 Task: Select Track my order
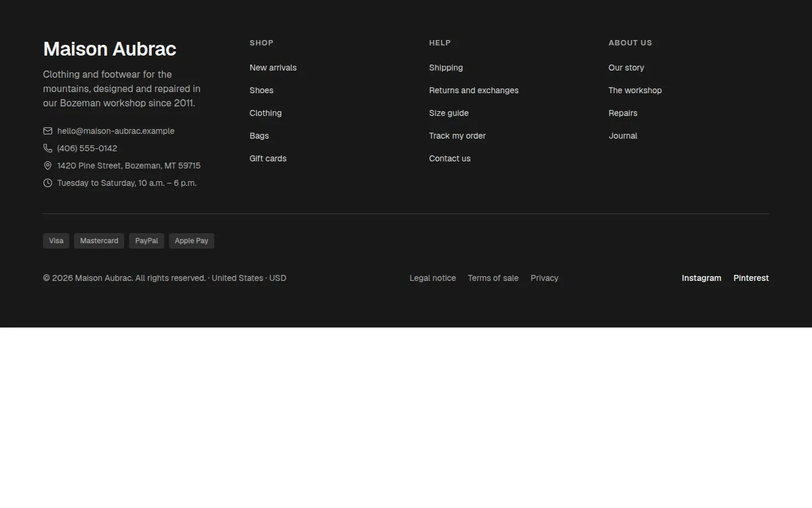click(457, 136)
